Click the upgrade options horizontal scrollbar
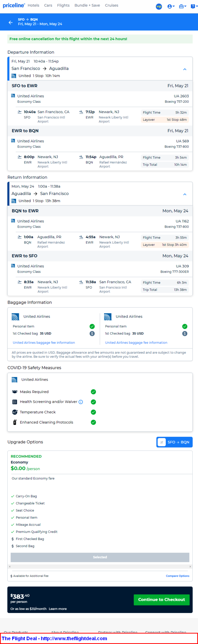Image resolution: width=198 pixels, height=644 pixels. click(100, 567)
